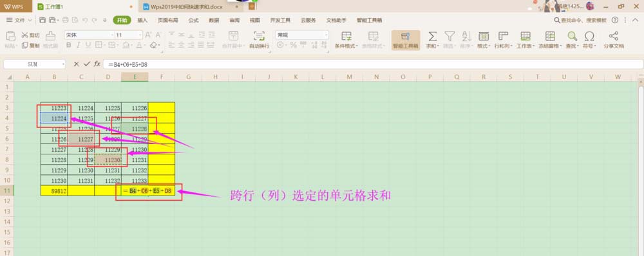The width and height of the screenshot is (644, 256).
Task: Click the fx insert function icon
Action: tap(97, 64)
